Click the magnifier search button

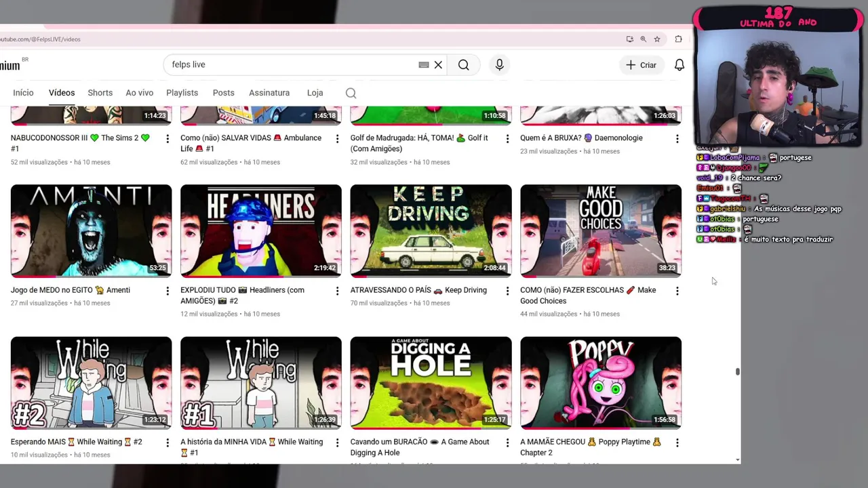coord(463,65)
